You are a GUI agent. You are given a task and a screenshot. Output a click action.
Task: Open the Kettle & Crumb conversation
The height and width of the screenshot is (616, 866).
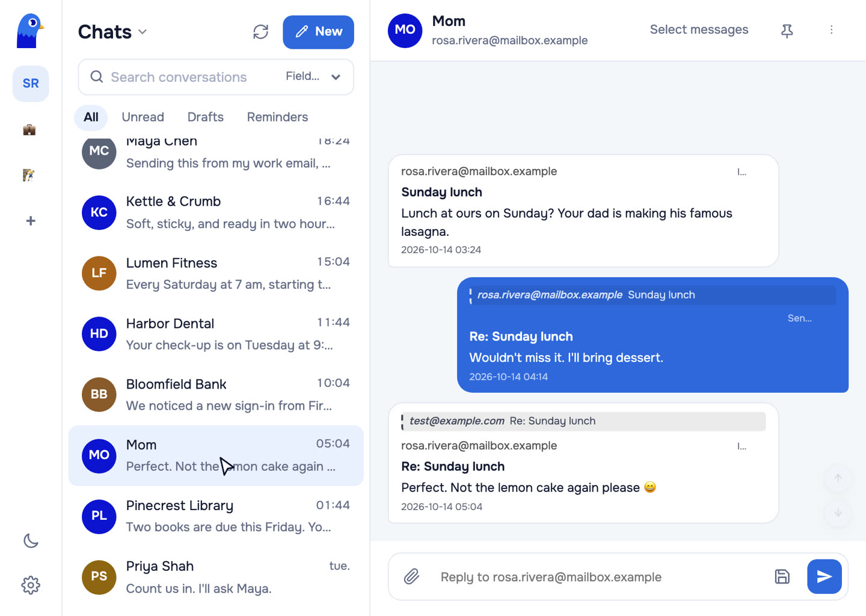pyautogui.click(x=216, y=212)
